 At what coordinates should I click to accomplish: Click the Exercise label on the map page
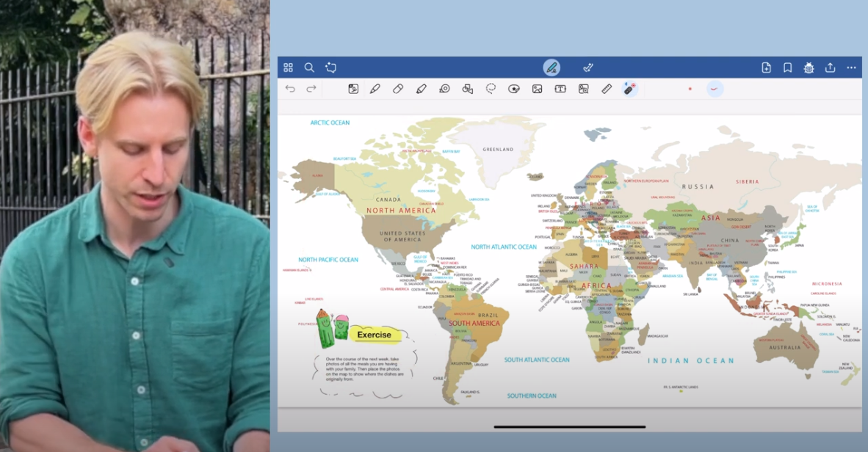(x=375, y=335)
